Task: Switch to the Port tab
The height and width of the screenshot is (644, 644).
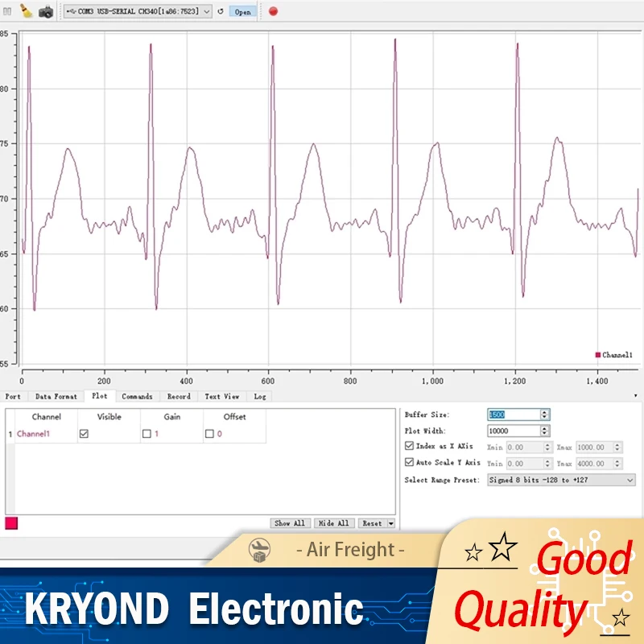Action: [x=13, y=396]
